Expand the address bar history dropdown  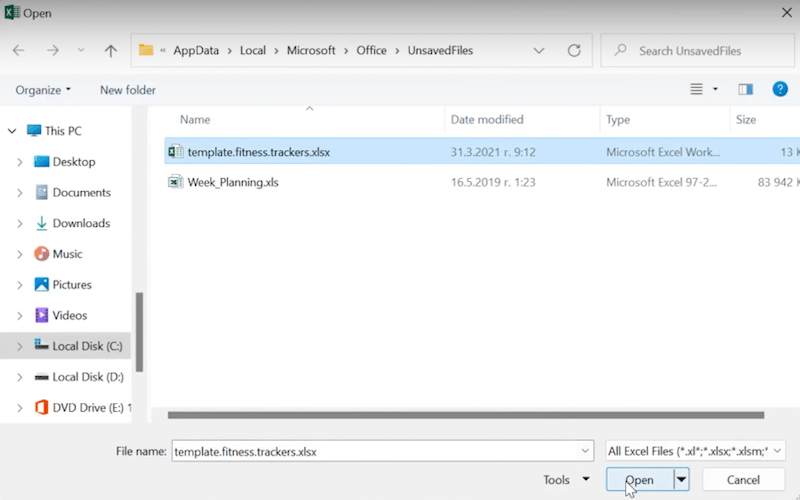coord(539,51)
